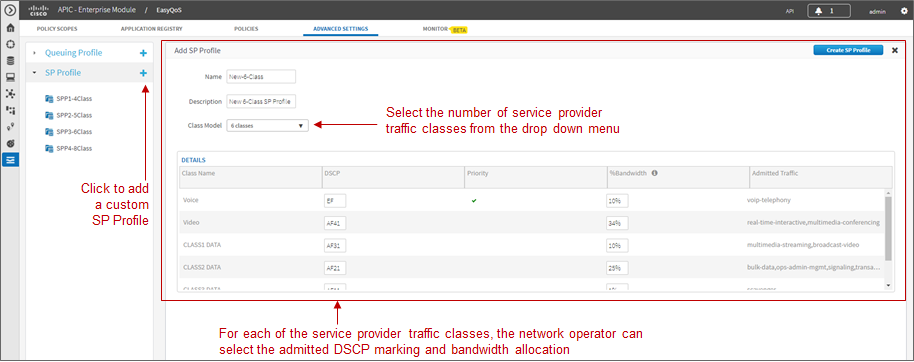Viewport: 914px width, 362px height.
Task: Open notifications bell with count 1
Action: pyautogui.click(x=828, y=10)
